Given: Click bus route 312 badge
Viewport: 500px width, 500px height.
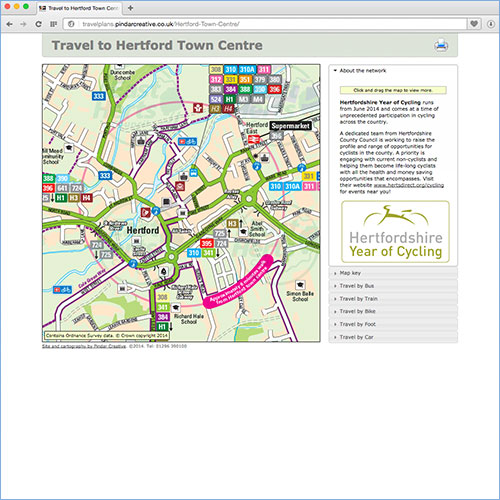Looking at the screenshot, I should click(216, 79).
